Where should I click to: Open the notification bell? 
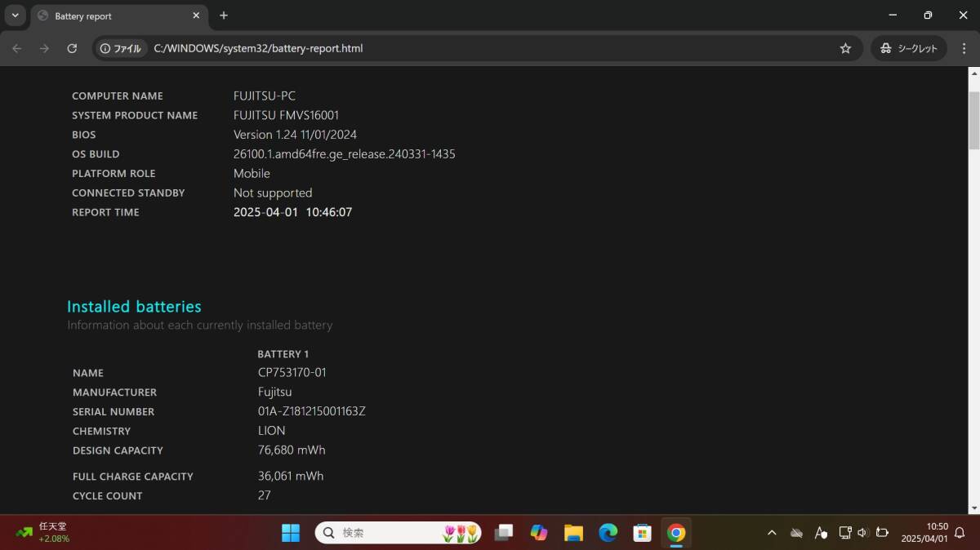tap(960, 533)
